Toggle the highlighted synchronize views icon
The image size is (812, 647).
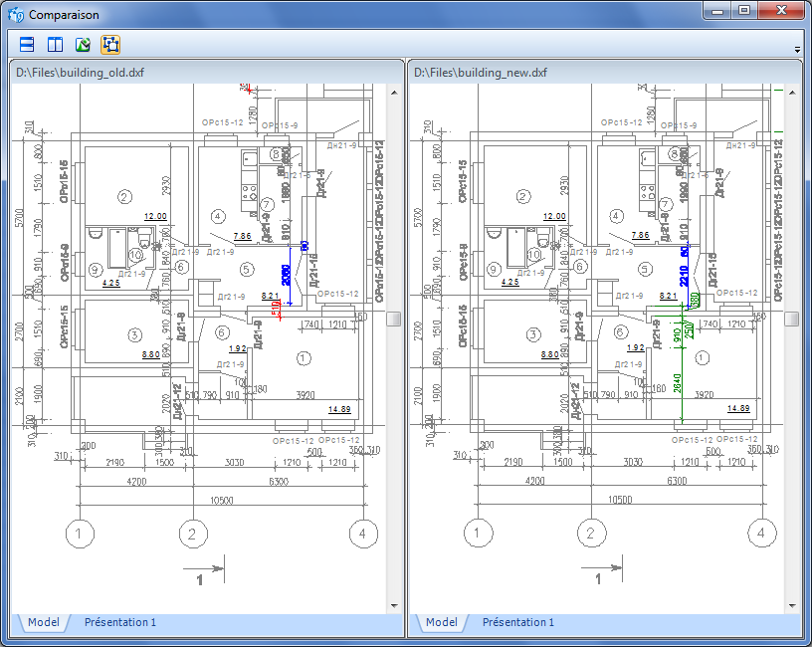(110, 45)
